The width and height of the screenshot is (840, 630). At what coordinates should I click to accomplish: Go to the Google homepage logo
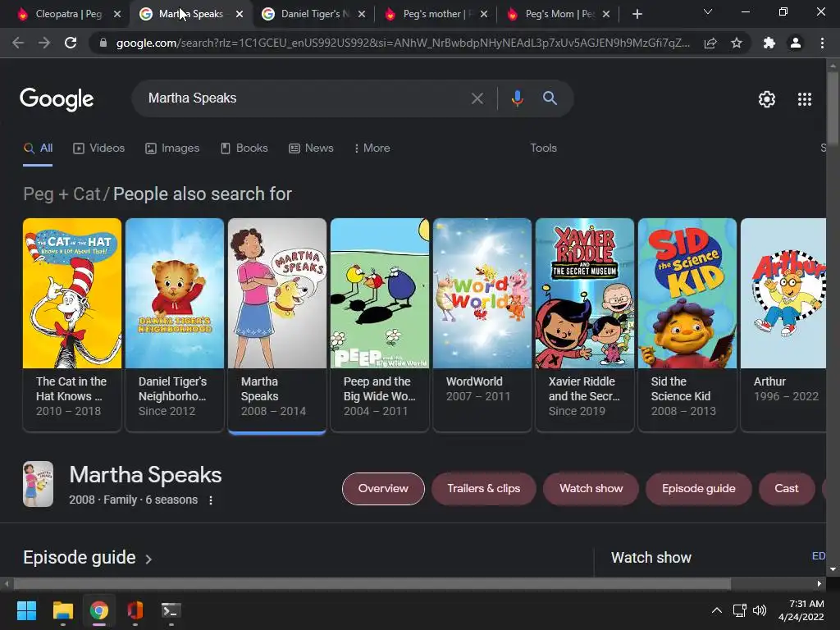[x=57, y=99]
